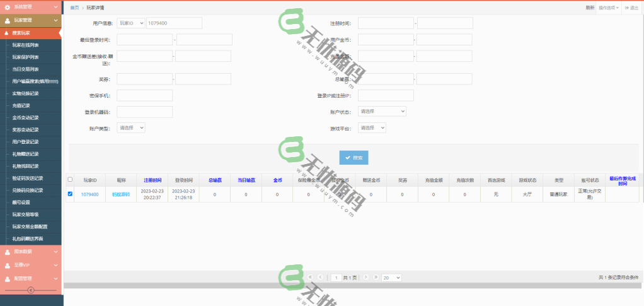The width and height of the screenshot is (644, 306).
Task: Click the user icon beside 玩家管理
Action: 8,20
